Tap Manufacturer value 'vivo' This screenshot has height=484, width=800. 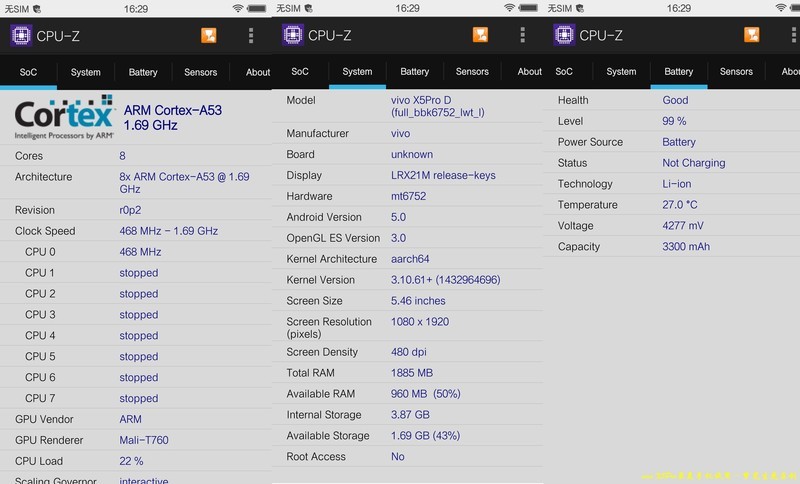[401, 134]
